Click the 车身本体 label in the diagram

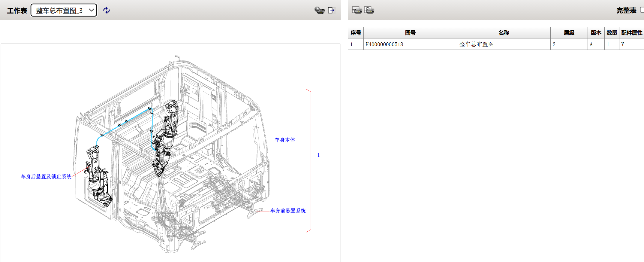(x=285, y=140)
